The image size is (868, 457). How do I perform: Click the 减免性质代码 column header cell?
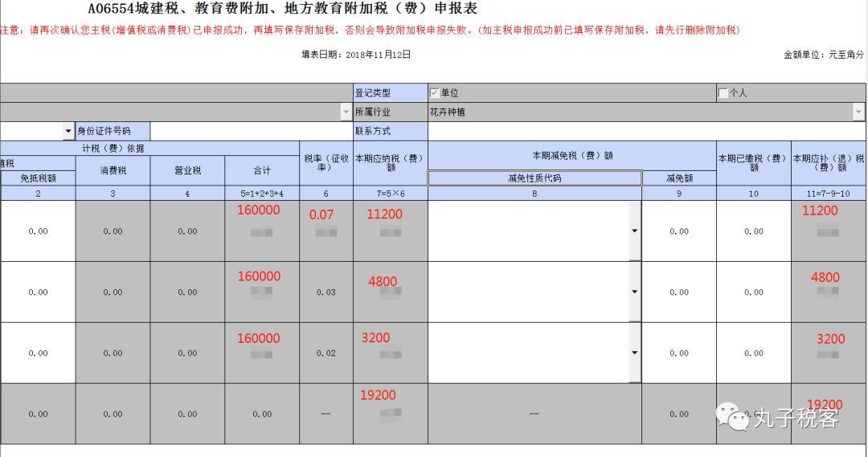tap(534, 178)
